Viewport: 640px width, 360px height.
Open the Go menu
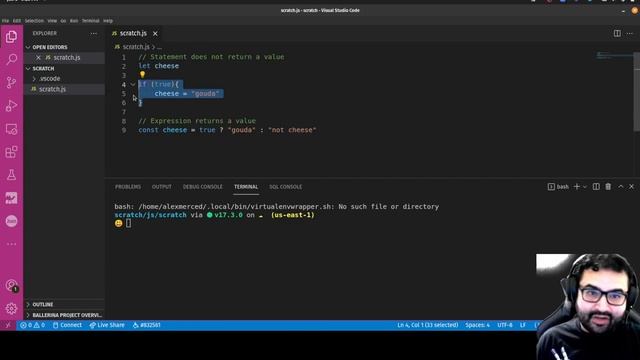63,20
